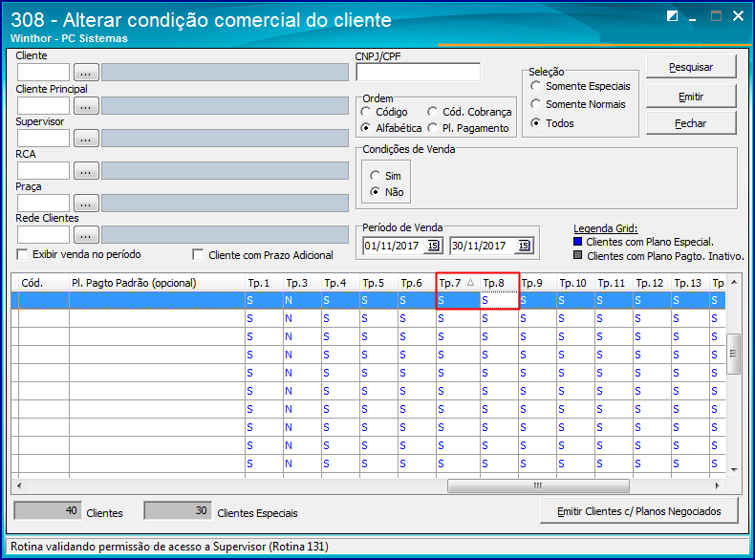Click Tp.3 'N' cell in first row
The image size is (755, 560).
(x=302, y=300)
